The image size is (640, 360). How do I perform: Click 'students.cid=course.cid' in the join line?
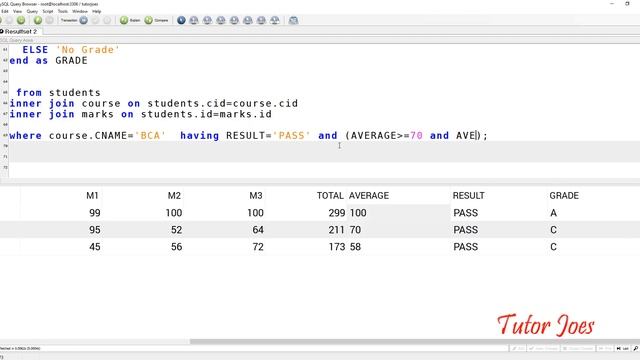[222, 104]
